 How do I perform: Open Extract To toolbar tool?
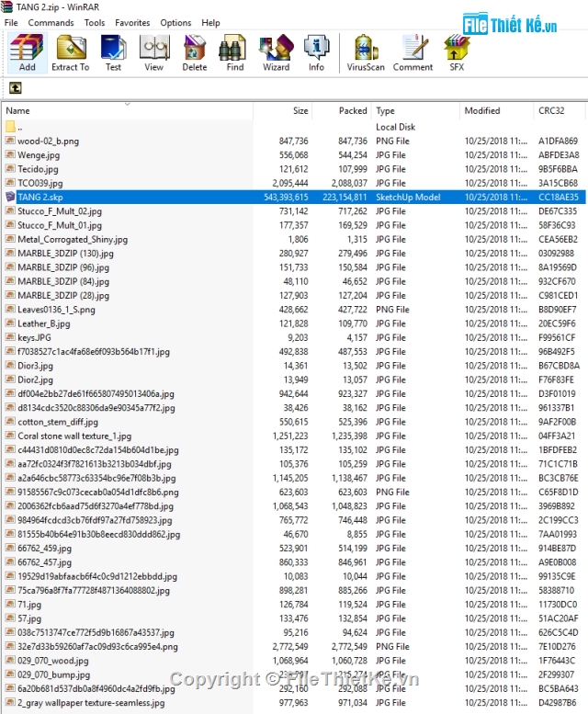click(x=70, y=52)
